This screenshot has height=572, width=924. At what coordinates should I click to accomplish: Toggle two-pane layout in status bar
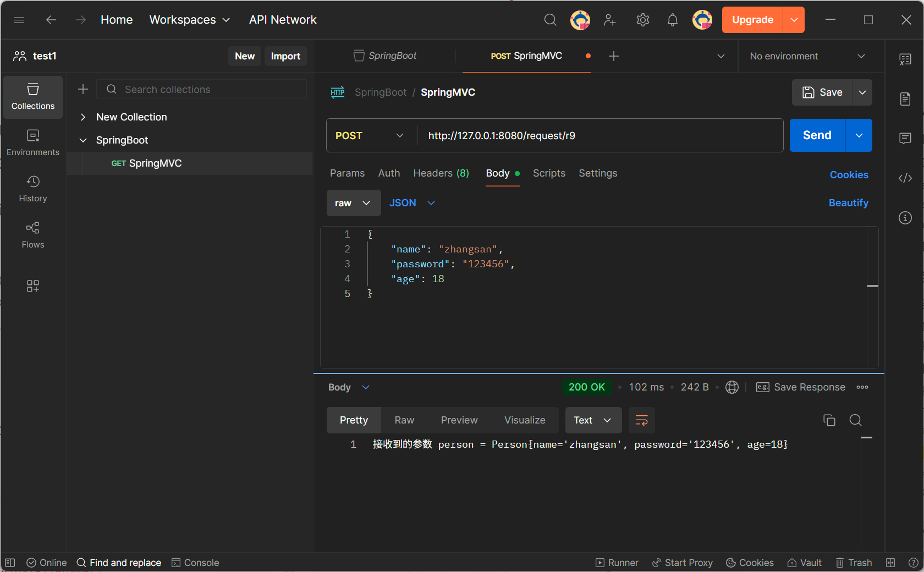(x=890, y=563)
